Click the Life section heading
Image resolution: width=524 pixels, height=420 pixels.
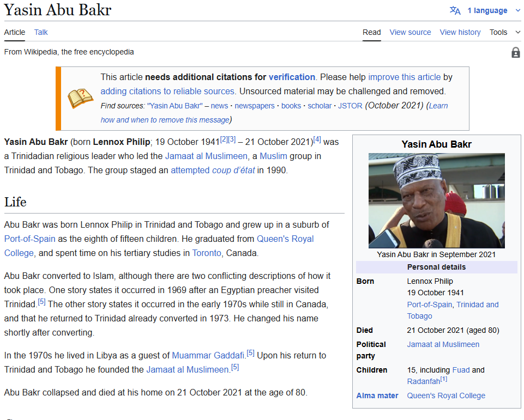point(15,202)
